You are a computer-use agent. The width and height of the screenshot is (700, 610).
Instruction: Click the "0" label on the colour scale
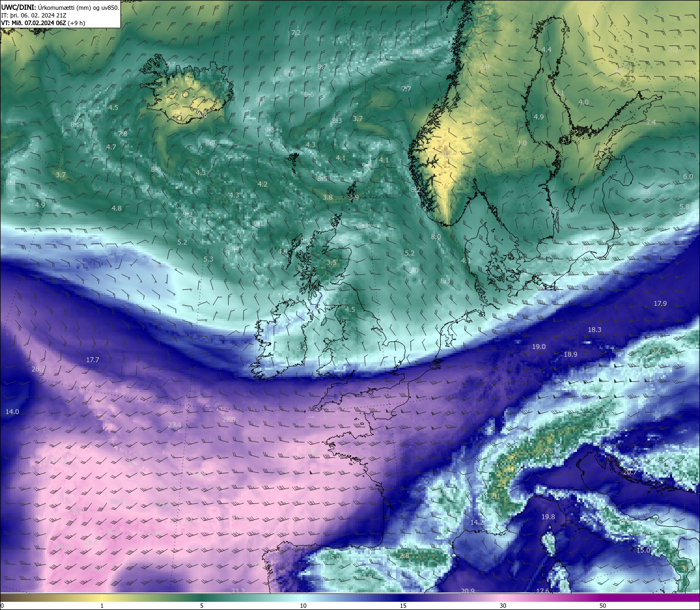pyautogui.click(x=2, y=606)
